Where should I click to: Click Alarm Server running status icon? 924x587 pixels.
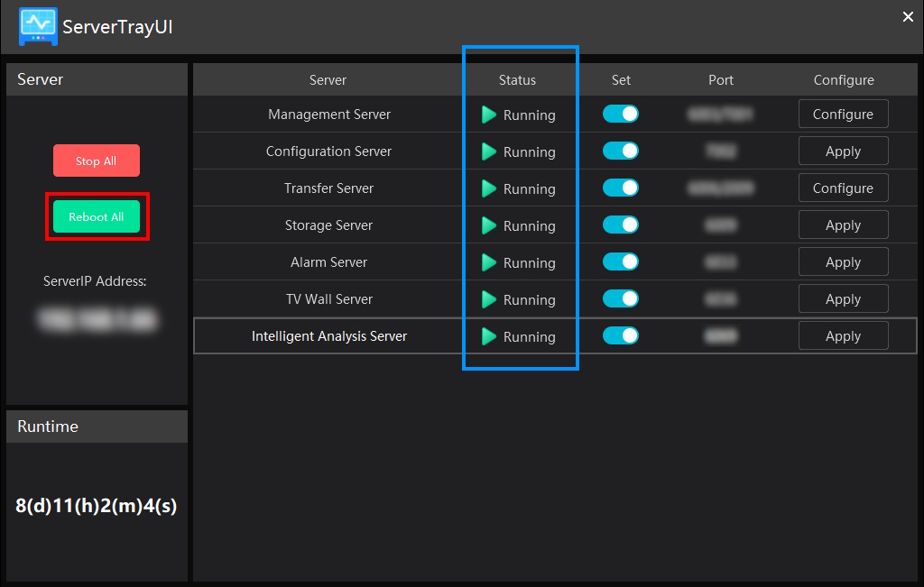coord(489,262)
